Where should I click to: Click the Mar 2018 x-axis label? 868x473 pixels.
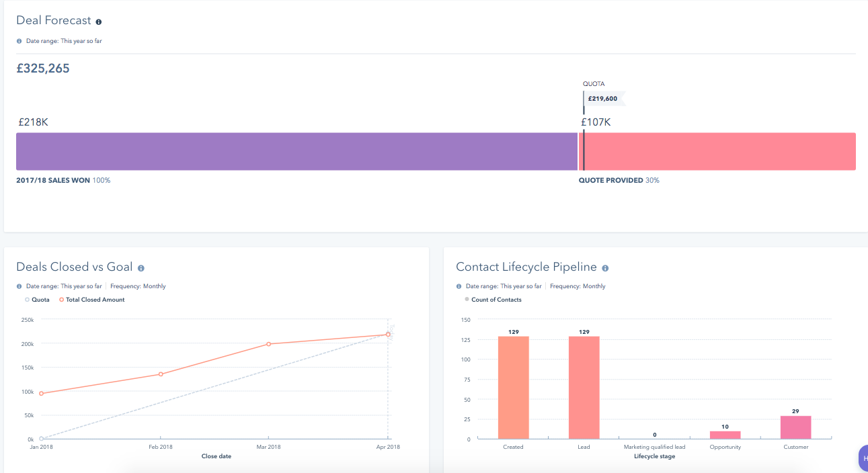click(x=268, y=447)
